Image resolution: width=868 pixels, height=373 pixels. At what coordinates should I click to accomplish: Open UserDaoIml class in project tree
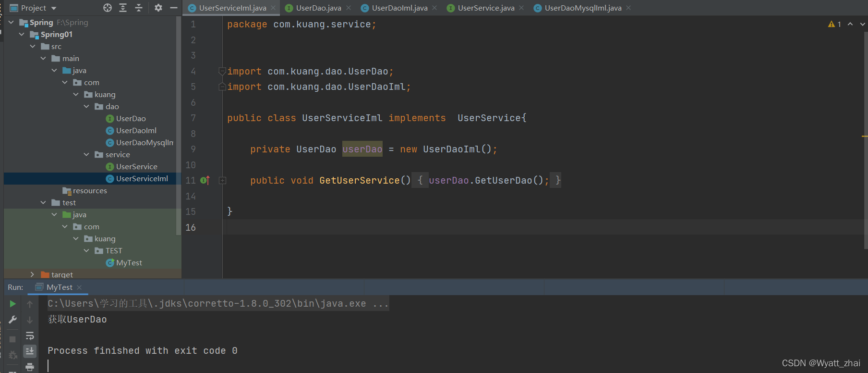[131, 130]
